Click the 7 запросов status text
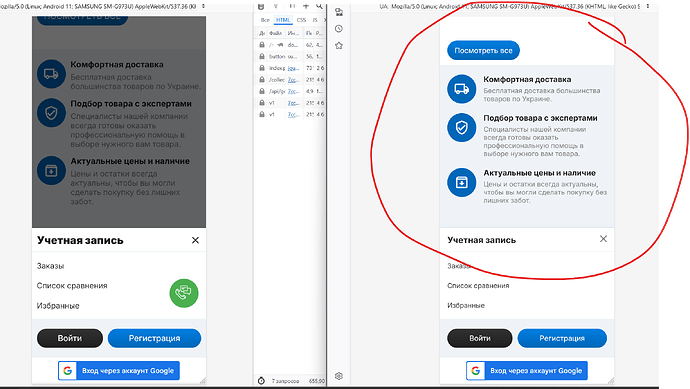Screen dimensions: 690x389 pyautogui.click(x=285, y=381)
